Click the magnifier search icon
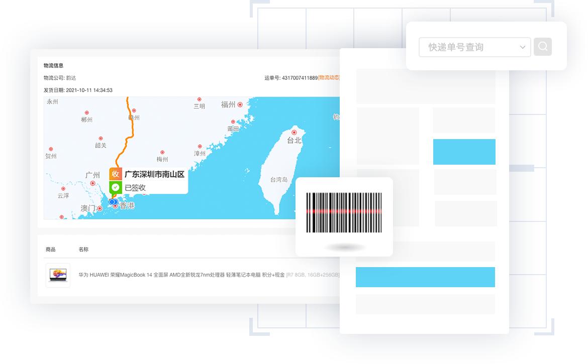The image size is (588, 364). [x=542, y=46]
